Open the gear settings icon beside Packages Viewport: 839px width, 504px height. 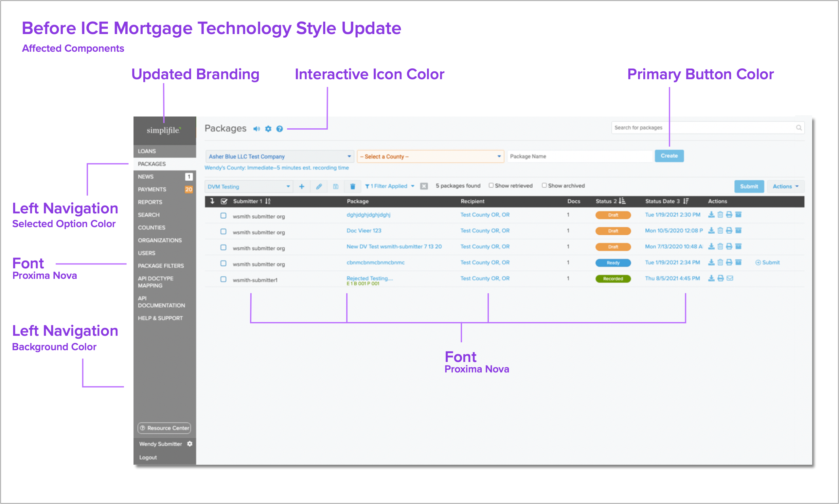(x=268, y=129)
